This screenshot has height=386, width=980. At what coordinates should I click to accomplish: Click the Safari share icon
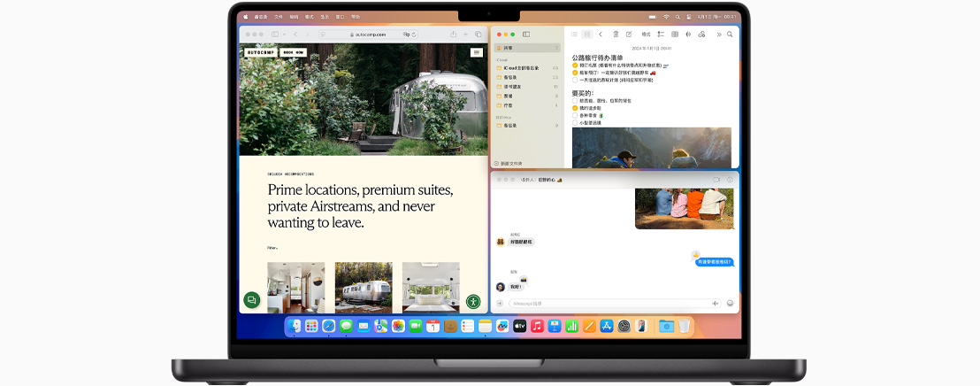click(x=453, y=35)
